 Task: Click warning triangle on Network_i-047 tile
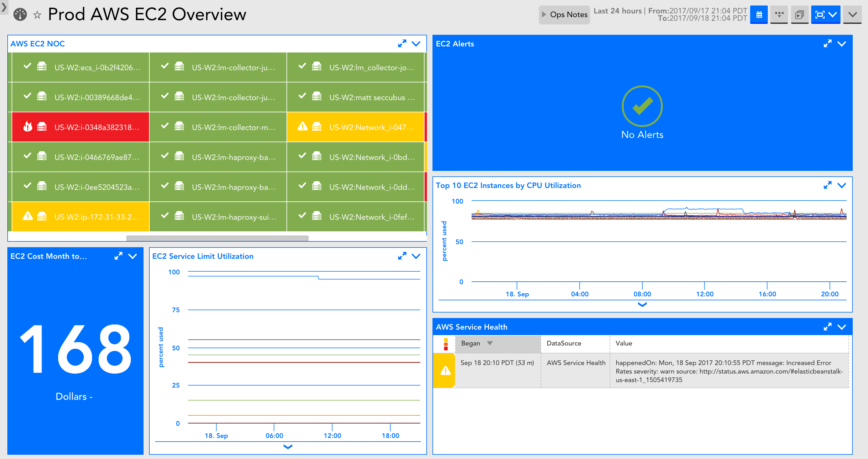point(303,126)
